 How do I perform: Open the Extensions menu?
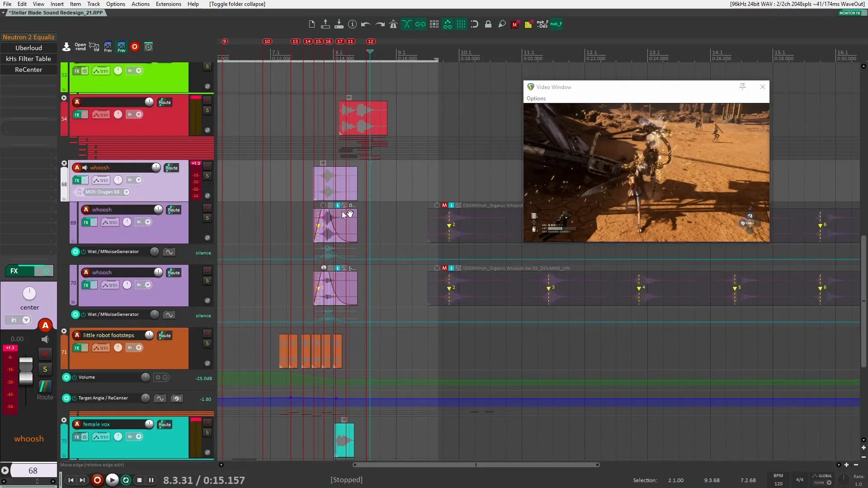pos(168,4)
